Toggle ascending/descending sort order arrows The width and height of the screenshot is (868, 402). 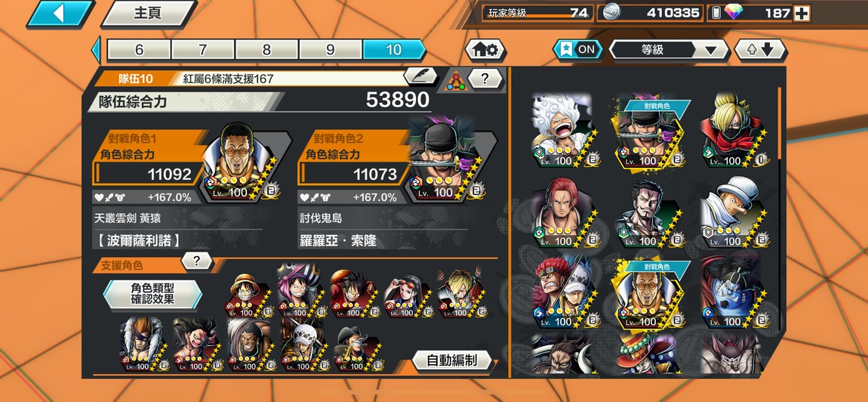(760, 51)
